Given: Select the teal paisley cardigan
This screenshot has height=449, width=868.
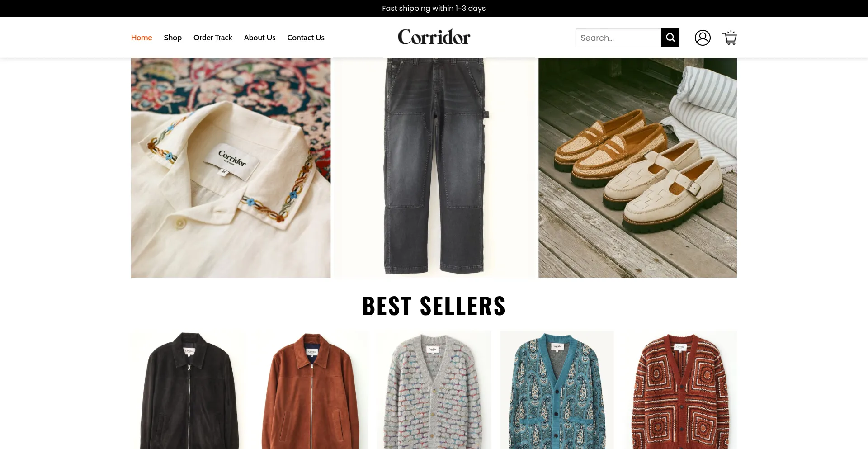Looking at the screenshot, I should [557, 390].
